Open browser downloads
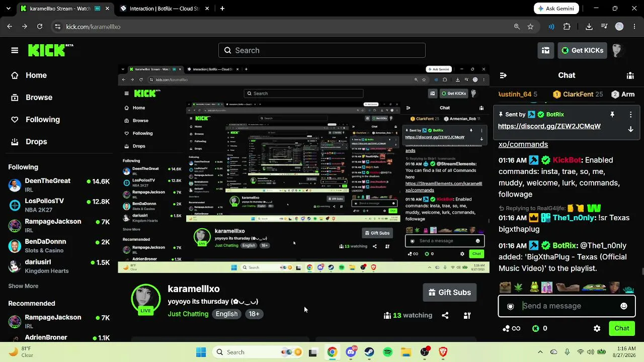The image size is (644, 362). (x=589, y=27)
